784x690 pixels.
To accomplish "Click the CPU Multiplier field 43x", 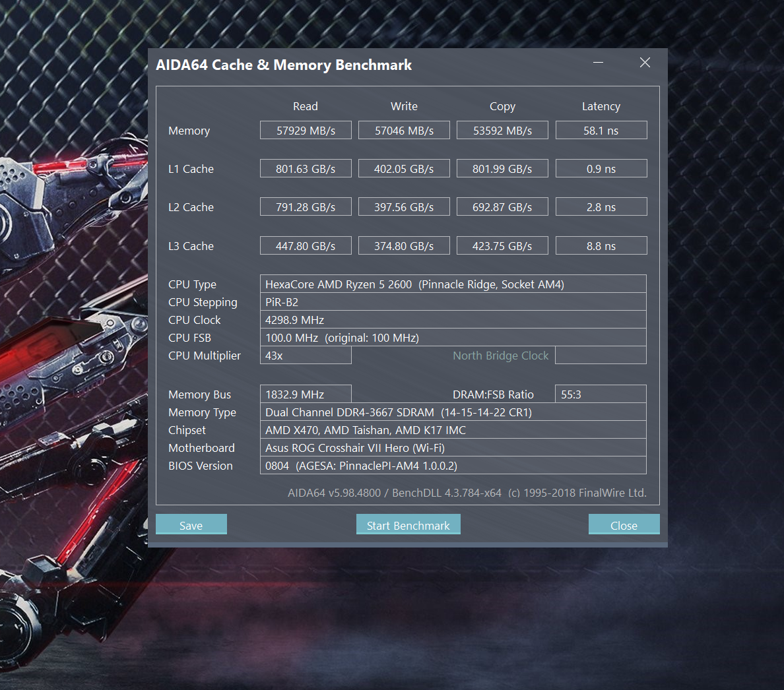I will coord(306,356).
